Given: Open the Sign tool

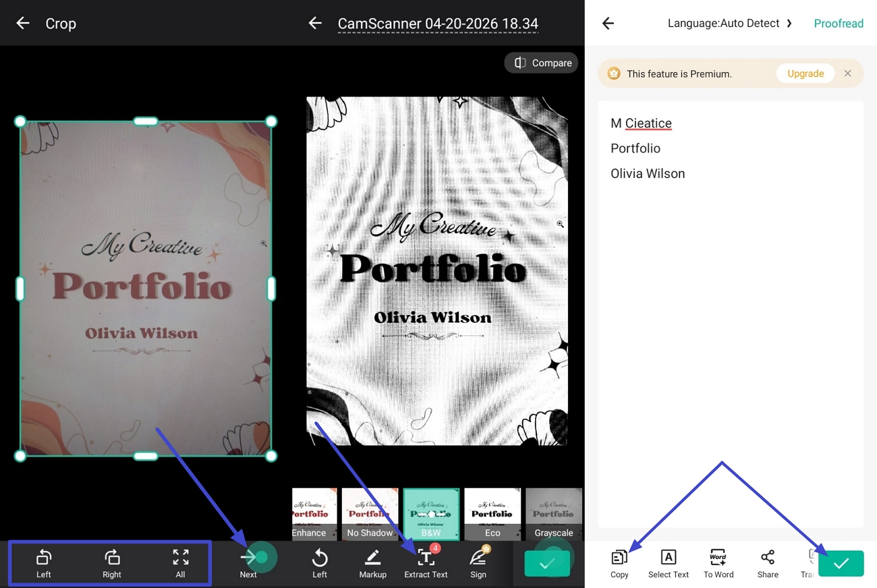Looking at the screenshot, I should pyautogui.click(x=478, y=564).
